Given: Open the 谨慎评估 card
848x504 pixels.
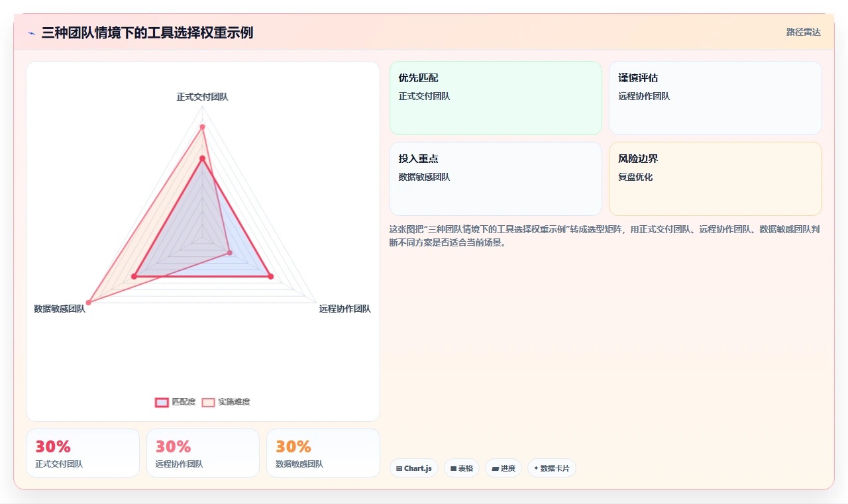Looking at the screenshot, I should 715,98.
